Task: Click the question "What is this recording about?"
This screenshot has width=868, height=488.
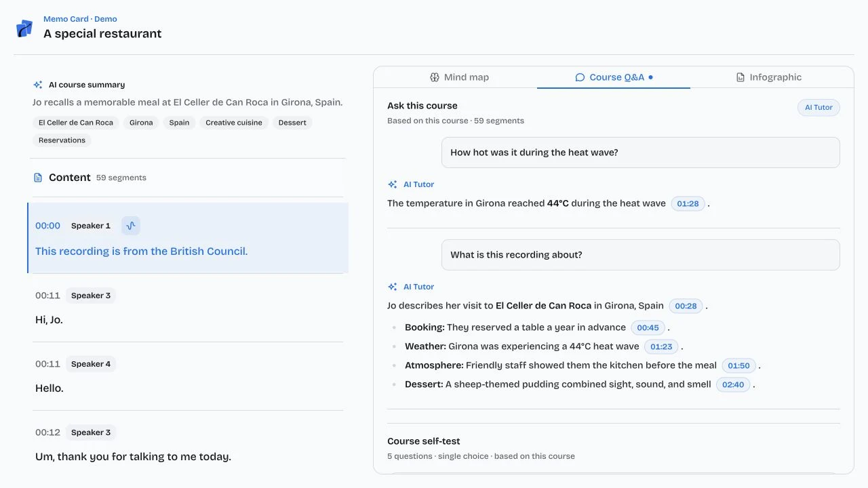Action: 641,255
